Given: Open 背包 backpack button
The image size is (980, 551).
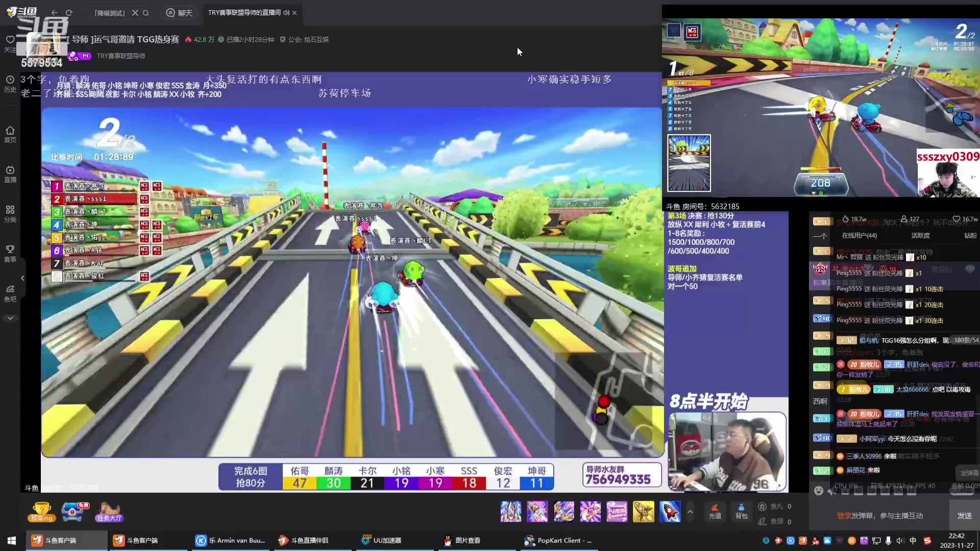Looking at the screenshot, I should pos(741,512).
